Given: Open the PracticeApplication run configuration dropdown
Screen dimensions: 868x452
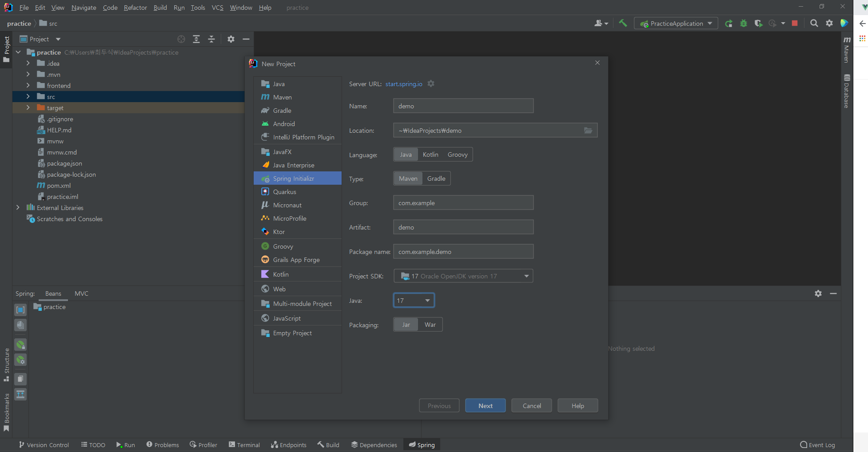Looking at the screenshot, I should click(x=676, y=24).
